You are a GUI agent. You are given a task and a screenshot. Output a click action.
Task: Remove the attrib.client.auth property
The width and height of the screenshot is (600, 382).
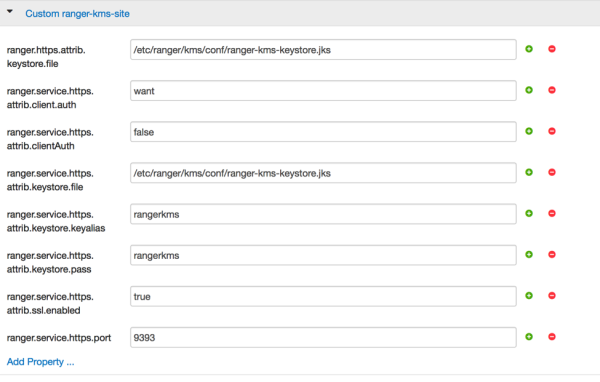(x=552, y=90)
